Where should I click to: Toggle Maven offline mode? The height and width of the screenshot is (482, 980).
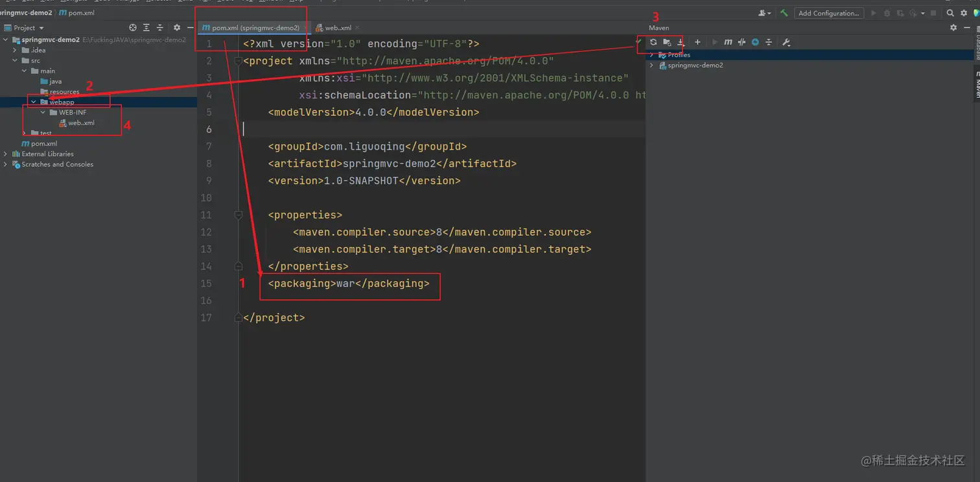click(x=742, y=42)
